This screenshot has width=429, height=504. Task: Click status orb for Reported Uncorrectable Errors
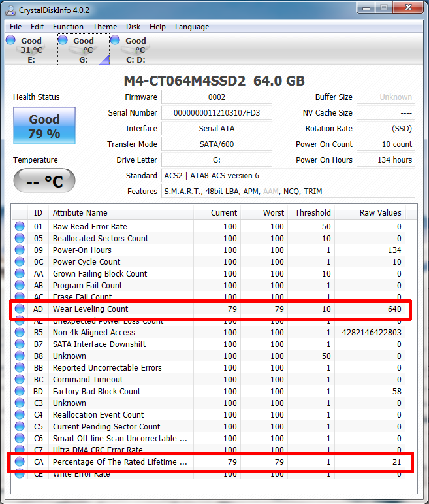[20, 367]
